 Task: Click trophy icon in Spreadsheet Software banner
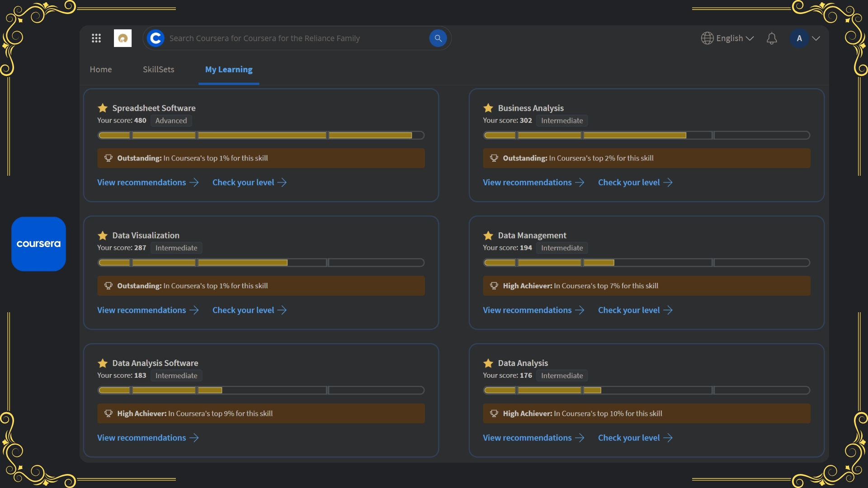[108, 158]
